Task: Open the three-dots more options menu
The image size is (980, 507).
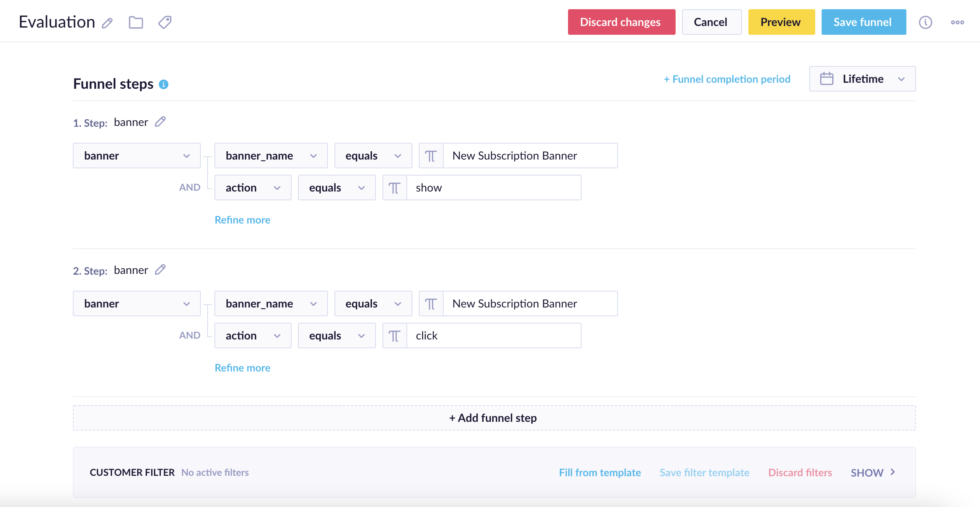Action: pos(957,22)
